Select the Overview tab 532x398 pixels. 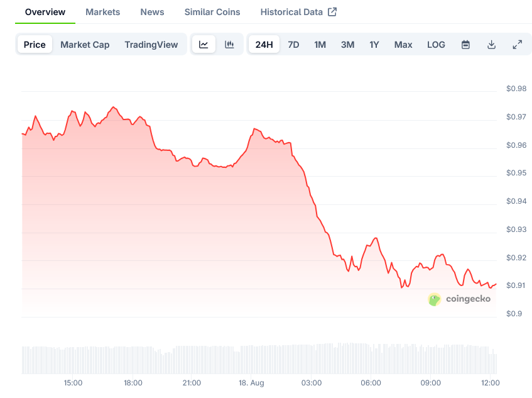pos(45,12)
